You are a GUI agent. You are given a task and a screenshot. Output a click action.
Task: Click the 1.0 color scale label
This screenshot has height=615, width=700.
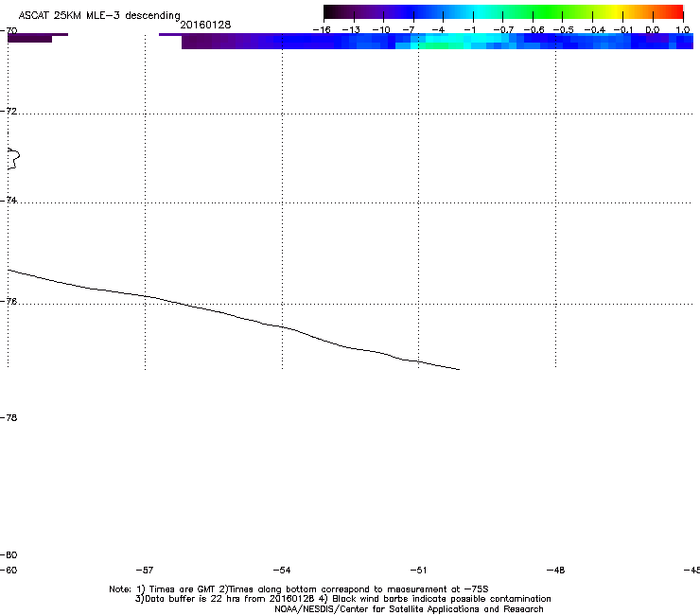683,30
